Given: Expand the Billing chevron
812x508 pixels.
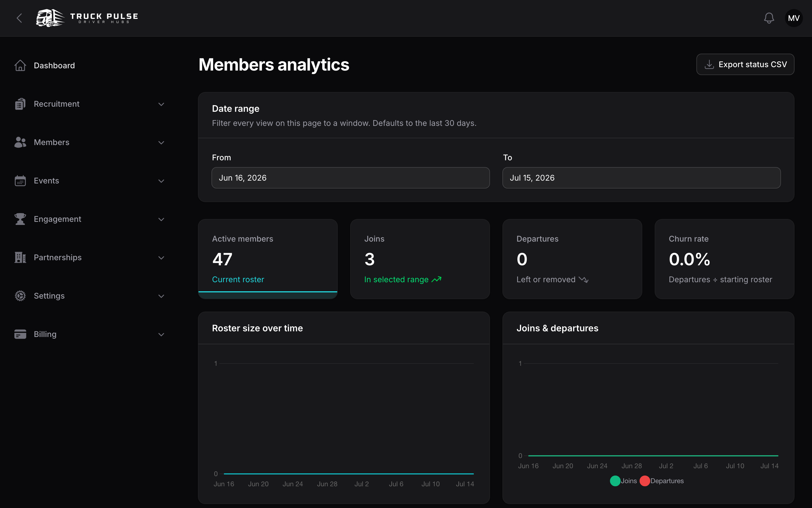Looking at the screenshot, I should (161, 335).
